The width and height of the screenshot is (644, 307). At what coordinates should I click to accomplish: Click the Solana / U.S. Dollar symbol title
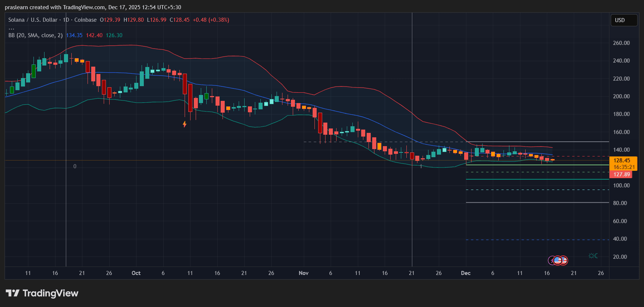coord(33,20)
